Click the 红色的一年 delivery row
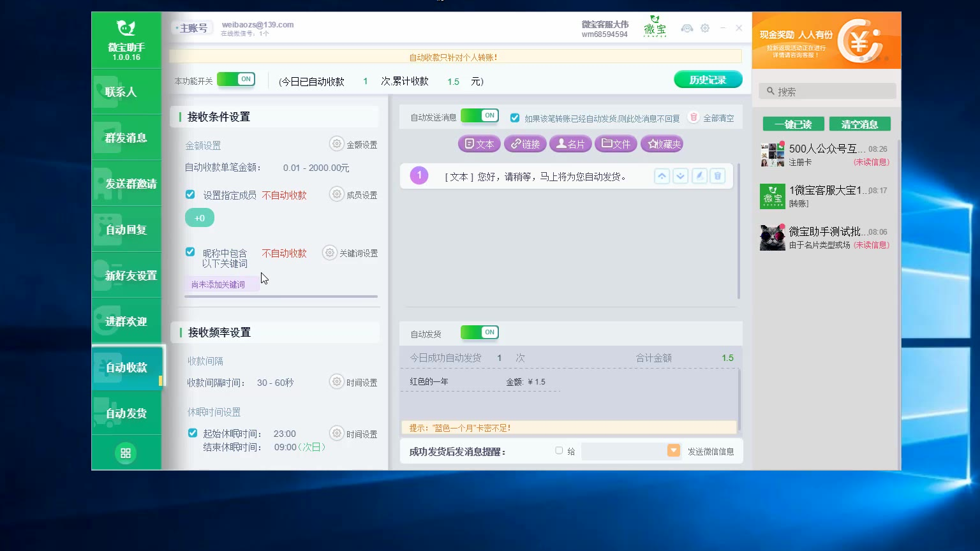The image size is (980, 551). click(x=485, y=381)
